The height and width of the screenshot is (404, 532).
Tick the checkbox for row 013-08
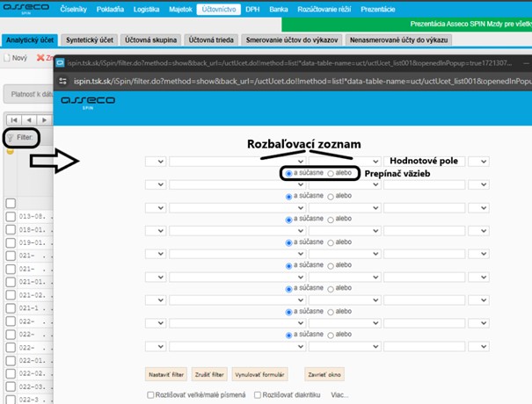pos(11,215)
